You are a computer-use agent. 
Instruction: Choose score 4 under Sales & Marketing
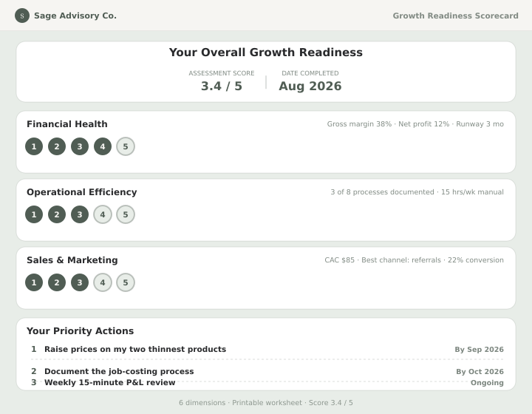pyautogui.click(x=103, y=282)
